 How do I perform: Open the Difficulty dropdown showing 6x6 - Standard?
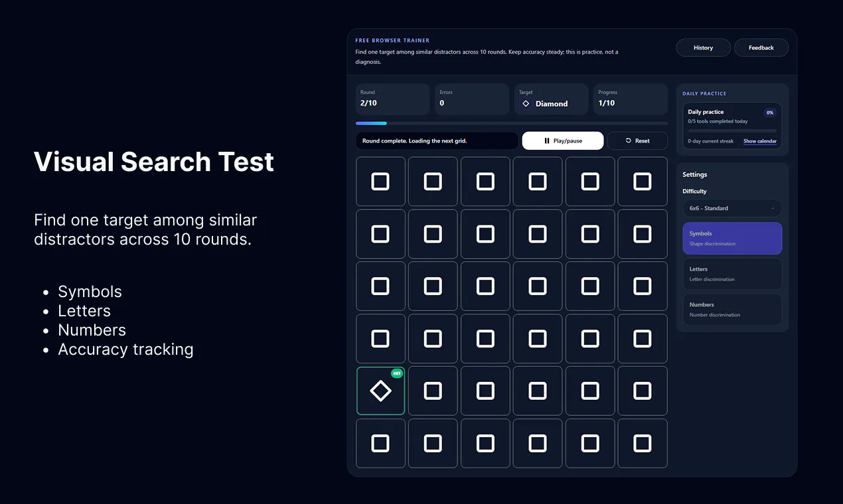(732, 208)
